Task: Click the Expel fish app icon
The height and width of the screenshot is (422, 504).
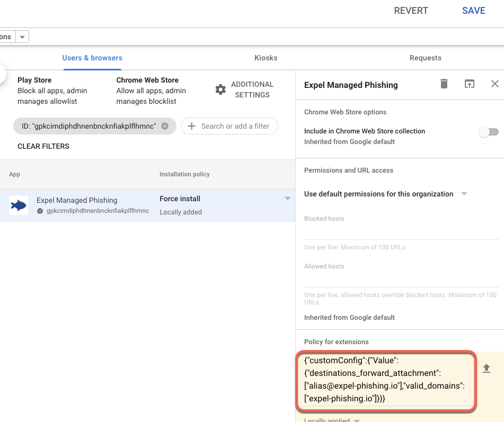Action: (19, 205)
